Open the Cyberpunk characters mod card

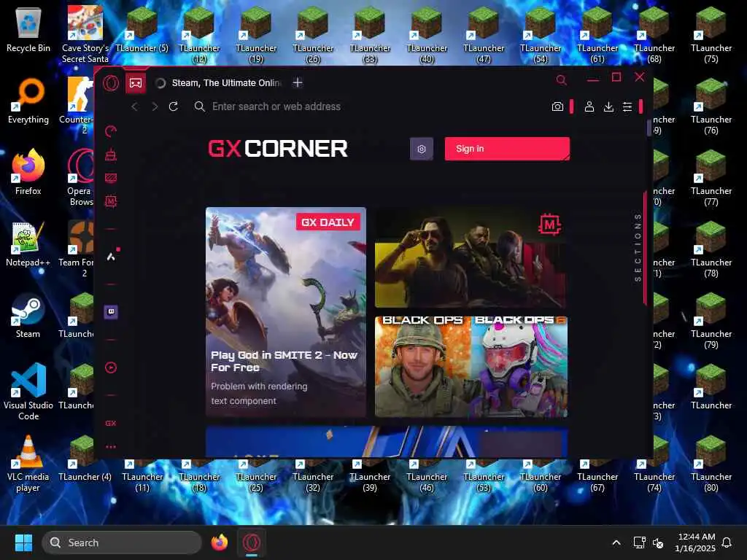(x=471, y=257)
